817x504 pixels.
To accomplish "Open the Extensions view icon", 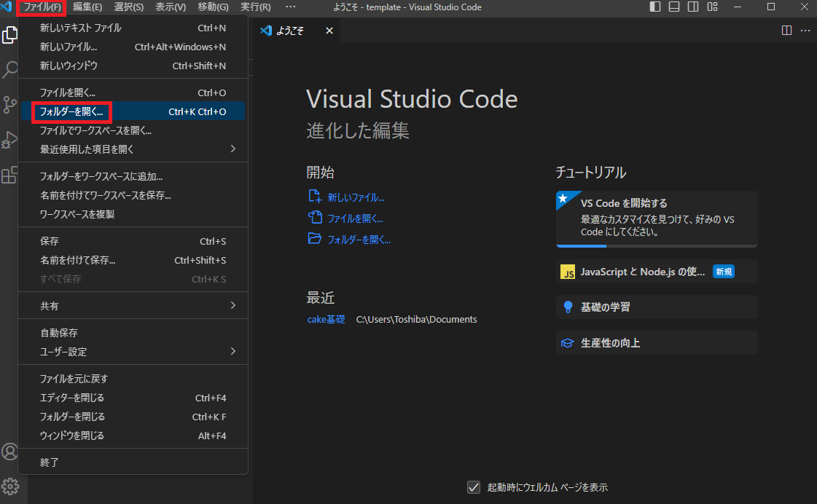I will [x=9, y=175].
